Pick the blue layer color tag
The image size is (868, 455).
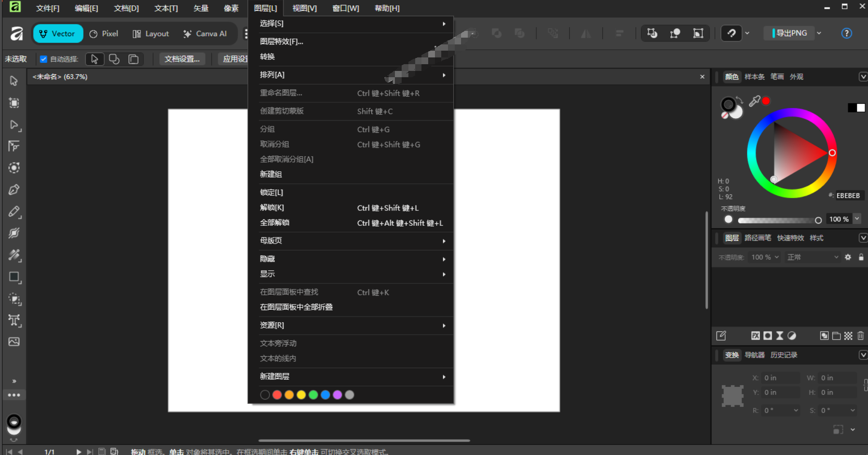pyautogui.click(x=325, y=395)
